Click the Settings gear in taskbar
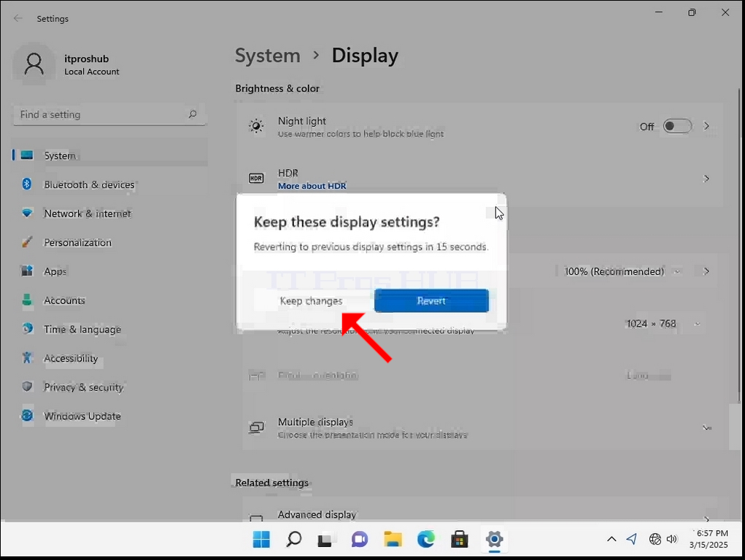Screen dimensions: 745x560 [495, 539]
